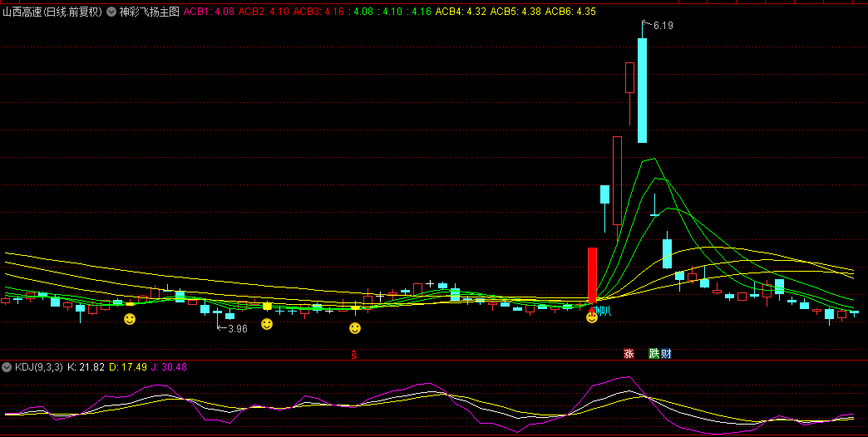This screenshot has width=868, height=437.
Task: Select the ACB2: 4.10 value
Action: point(264,11)
